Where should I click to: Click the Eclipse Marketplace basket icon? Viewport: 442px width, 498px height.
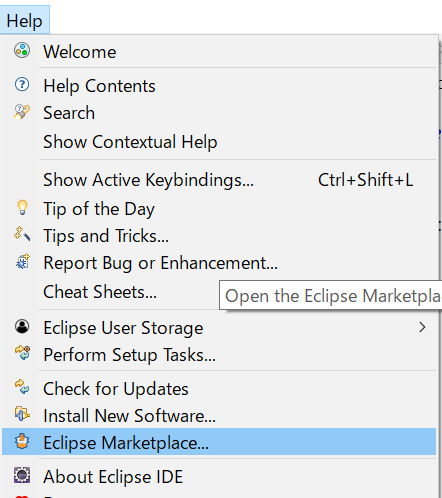[x=22, y=441]
